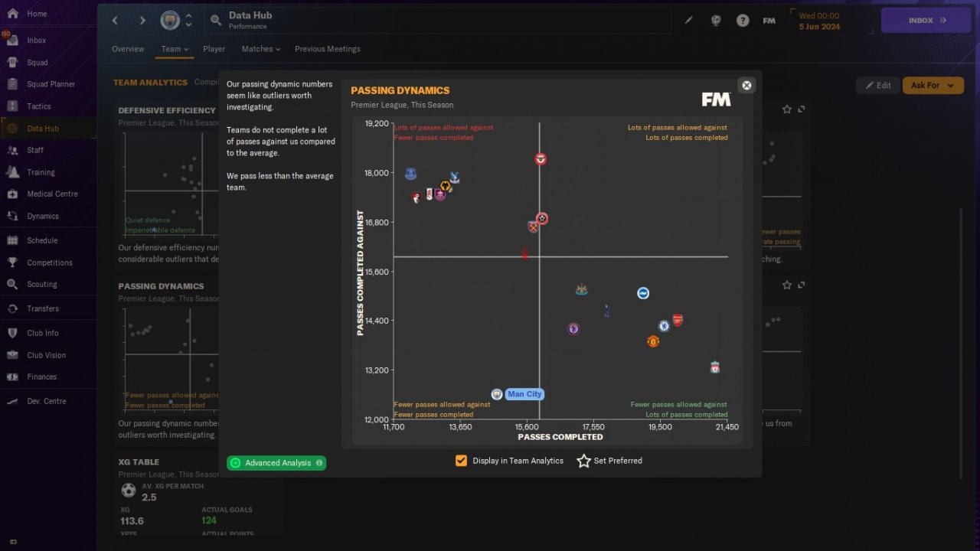980x551 pixels.
Task: Open the Medical Centre
Action: (52, 194)
